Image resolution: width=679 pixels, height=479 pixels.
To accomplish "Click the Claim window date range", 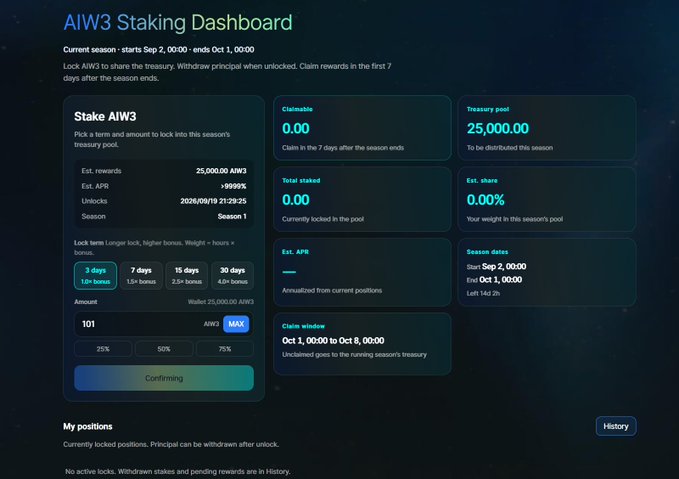I will pos(333,340).
